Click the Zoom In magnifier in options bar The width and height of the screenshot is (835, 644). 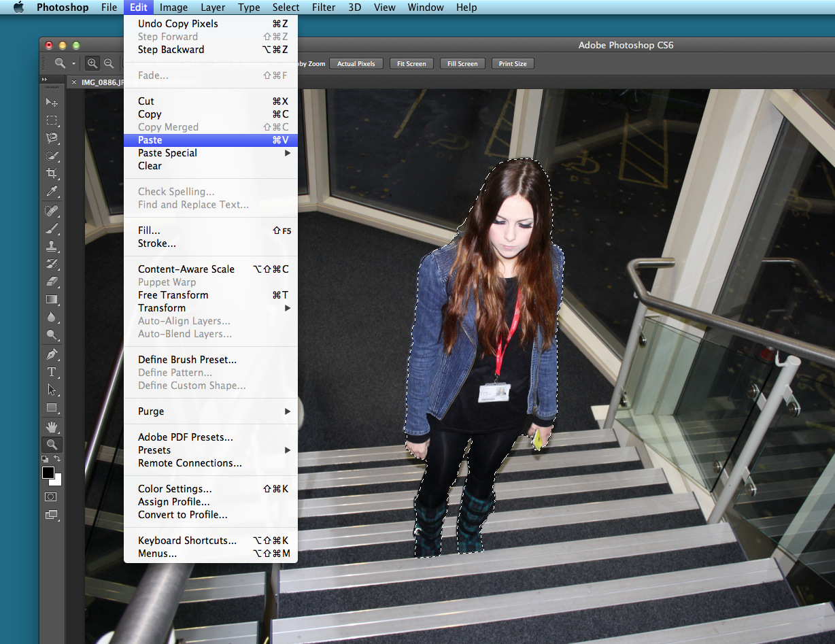tap(92, 63)
